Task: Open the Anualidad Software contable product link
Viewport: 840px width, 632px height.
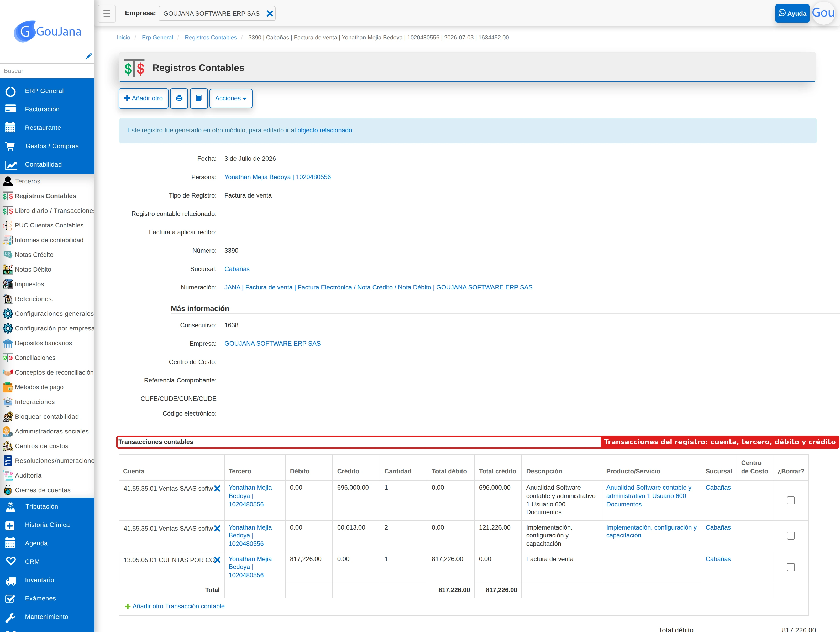Action: (648, 496)
